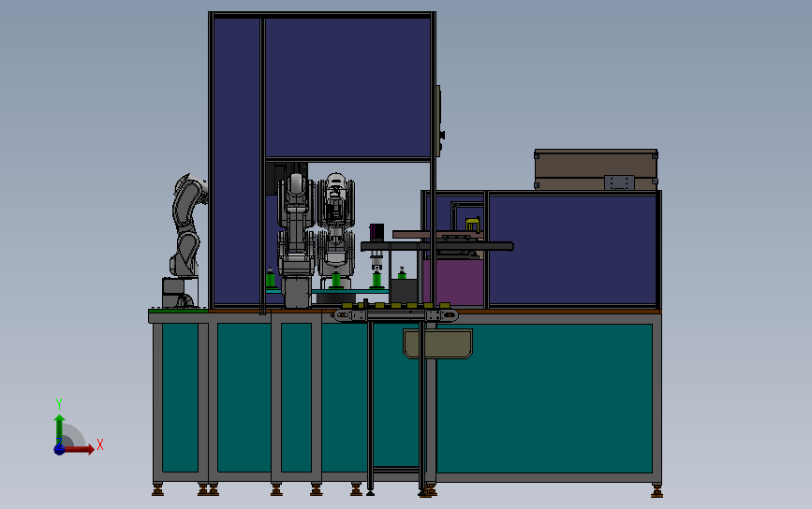This screenshot has height=509, width=812.
Task: Select the brown box atop the right enclosure
Action: point(596,169)
